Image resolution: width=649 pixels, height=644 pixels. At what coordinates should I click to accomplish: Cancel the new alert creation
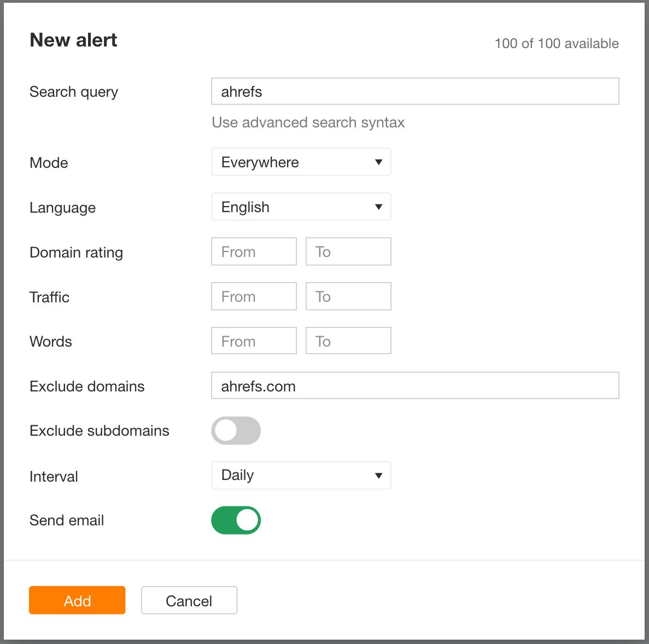pyautogui.click(x=189, y=600)
